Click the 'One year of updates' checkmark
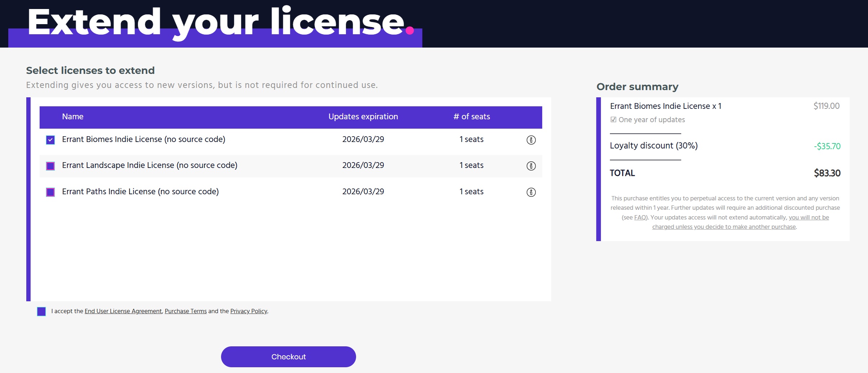Viewport: 868px width, 373px height. pyautogui.click(x=613, y=120)
